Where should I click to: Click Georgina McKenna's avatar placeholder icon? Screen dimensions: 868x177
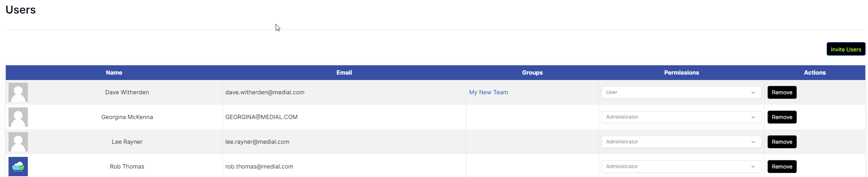point(18,117)
